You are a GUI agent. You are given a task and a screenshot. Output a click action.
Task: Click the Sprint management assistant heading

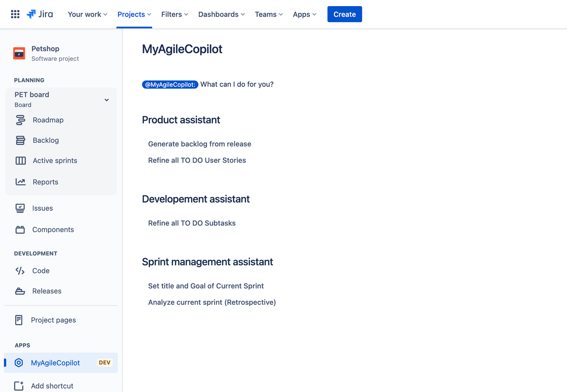(208, 262)
